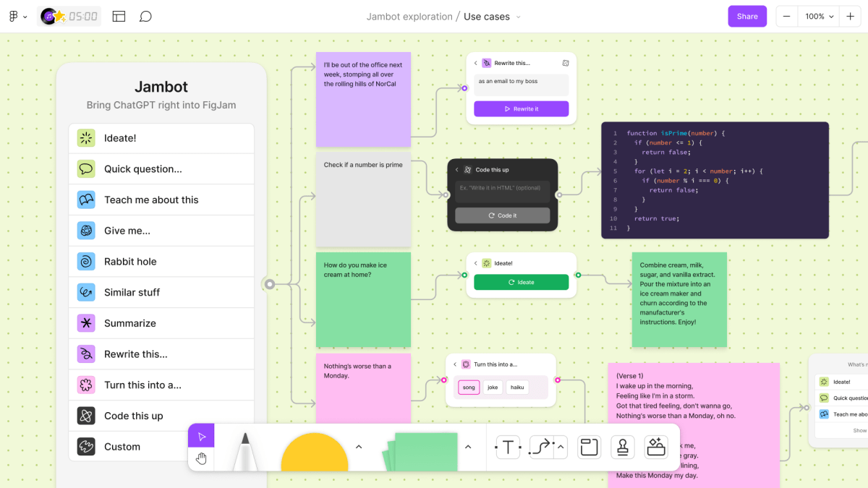Screen dimensions: 868x488
Task: Select the hand tool in the toolbar
Action: click(201, 458)
